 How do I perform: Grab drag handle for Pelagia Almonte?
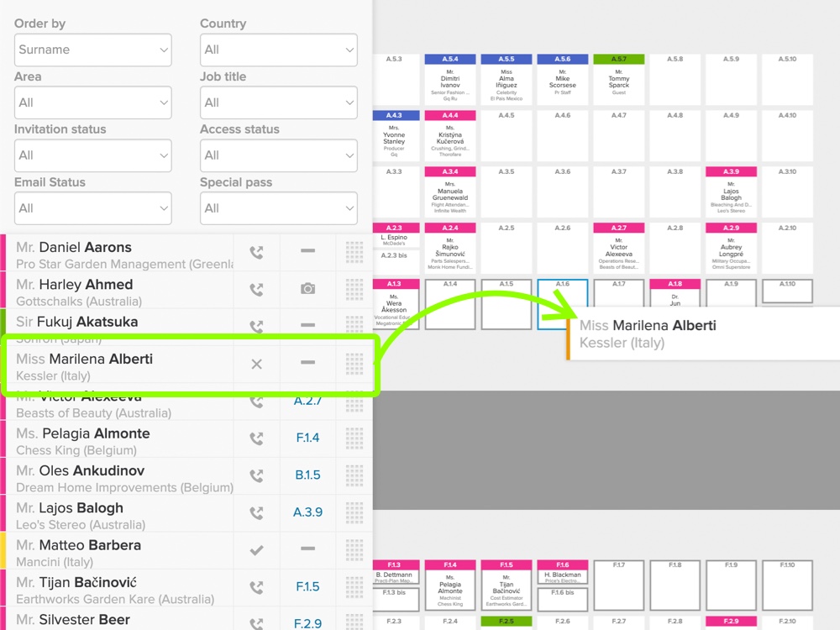[354, 438]
